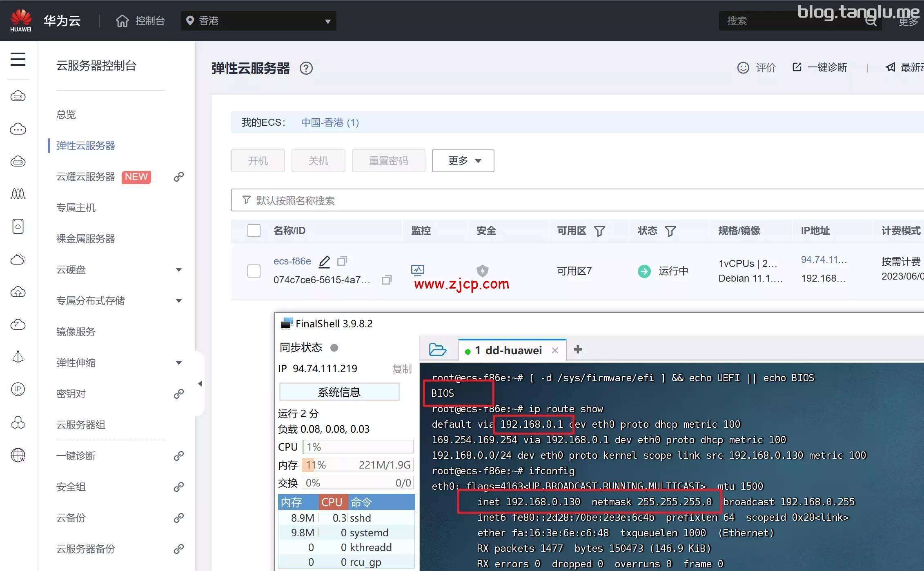Click the 评价 smiley feedback icon

pos(743,67)
